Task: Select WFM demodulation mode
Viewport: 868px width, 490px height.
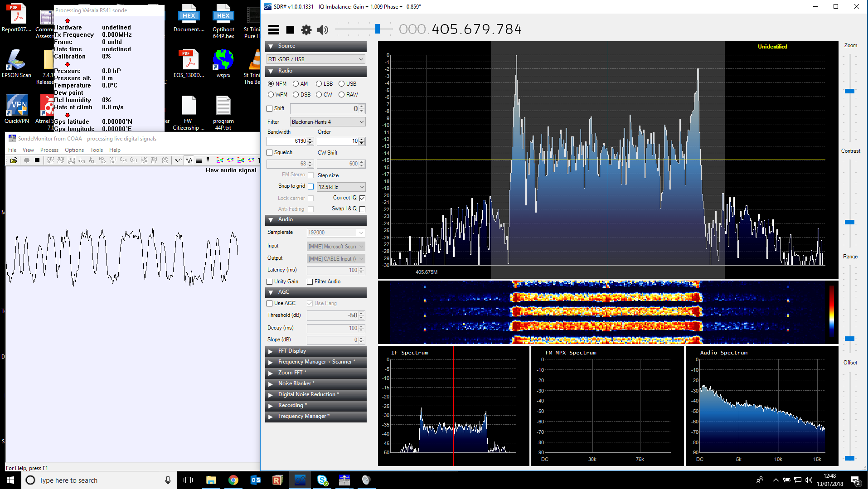Action: pyautogui.click(x=271, y=95)
